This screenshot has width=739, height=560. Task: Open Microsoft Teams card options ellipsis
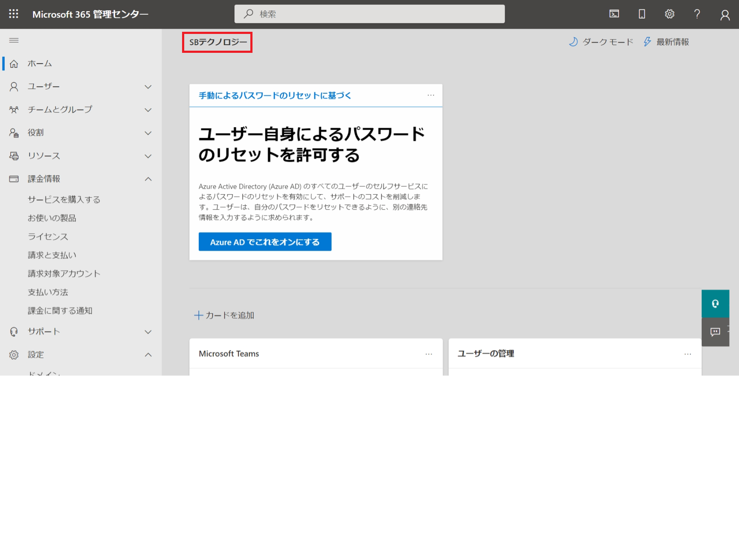[429, 354]
